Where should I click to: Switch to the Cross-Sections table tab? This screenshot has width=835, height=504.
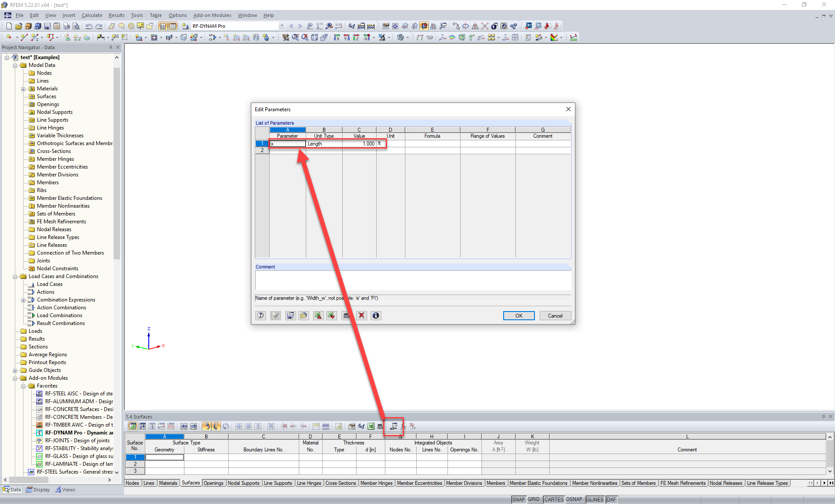(x=341, y=483)
